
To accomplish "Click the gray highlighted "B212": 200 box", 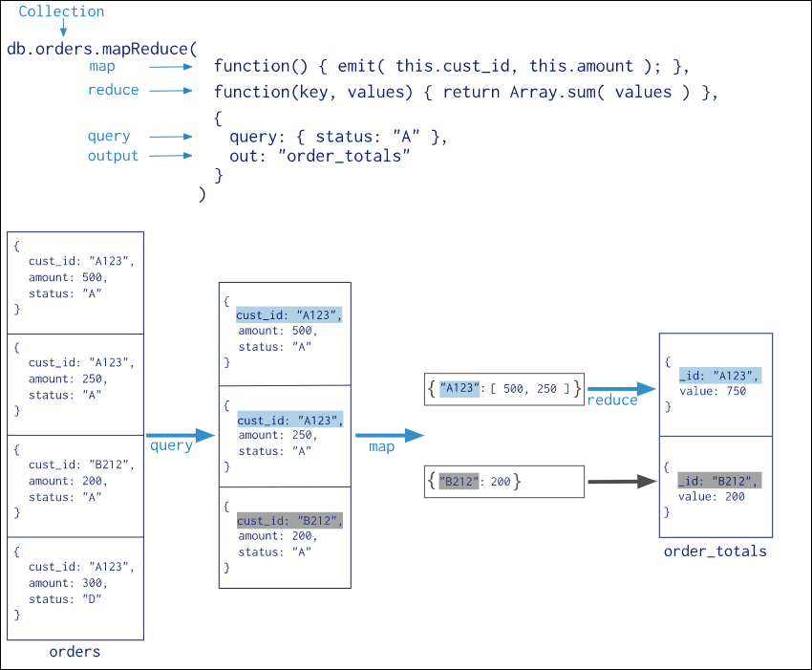I will click(503, 482).
